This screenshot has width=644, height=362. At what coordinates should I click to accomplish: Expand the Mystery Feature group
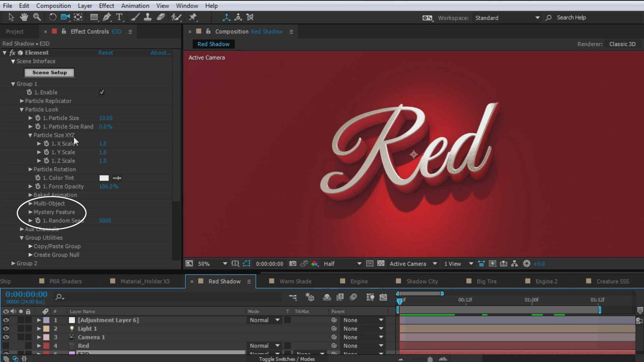pyautogui.click(x=31, y=212)
